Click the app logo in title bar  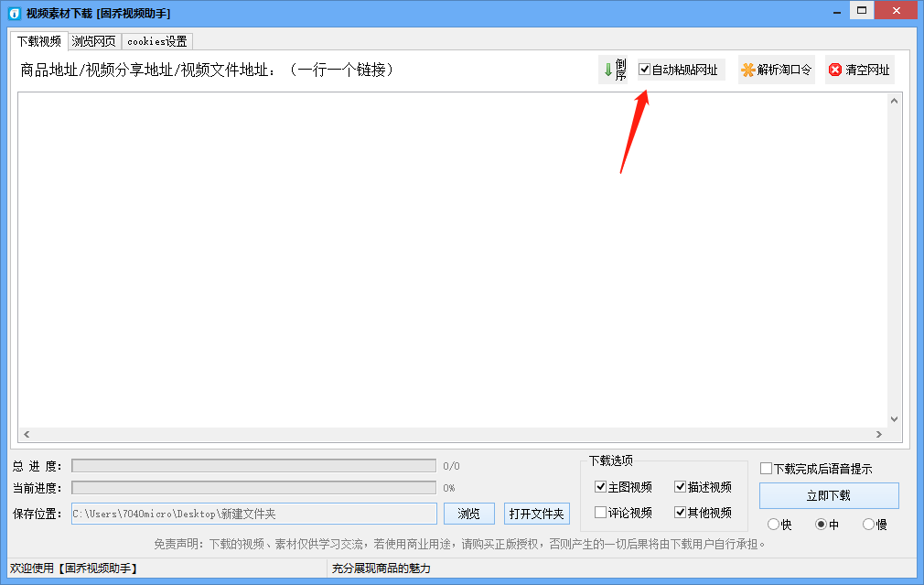coord(12,10)
